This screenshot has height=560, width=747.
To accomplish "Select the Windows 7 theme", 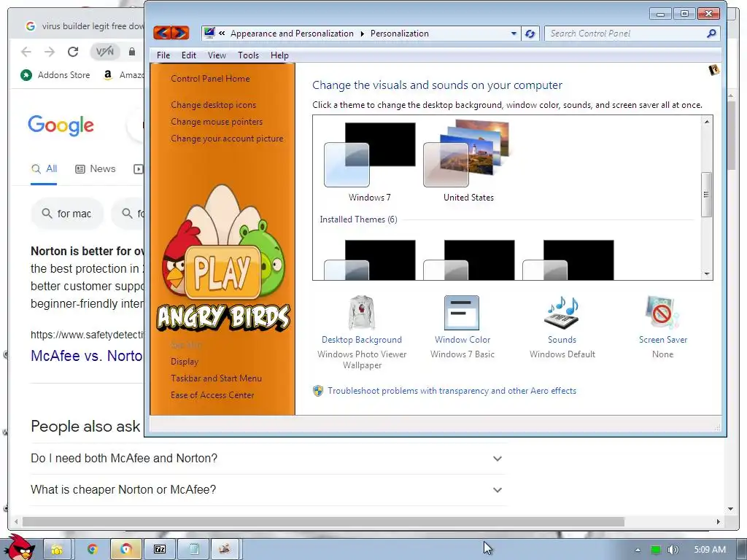I will pyautogui.click(x=369, y=162).
